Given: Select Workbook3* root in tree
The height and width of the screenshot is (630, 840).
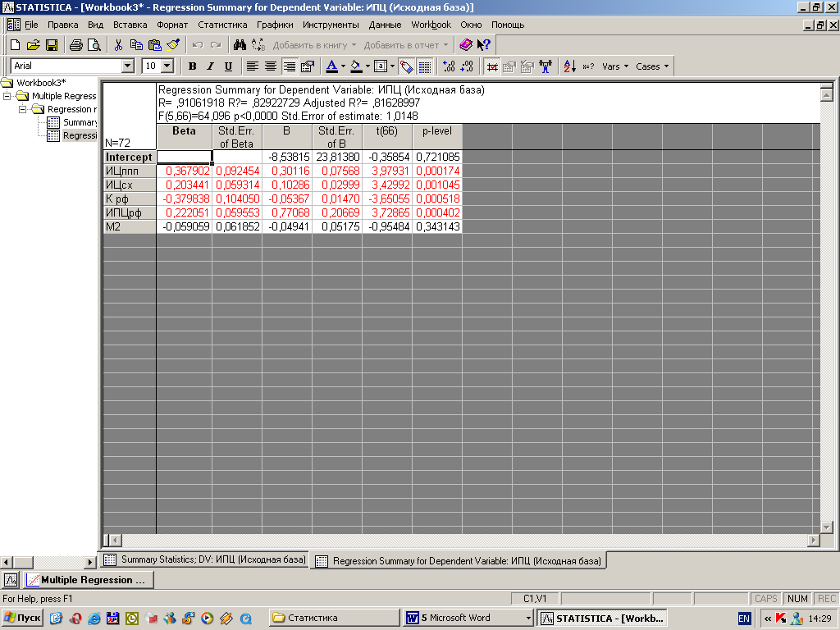Looking at the screenshot, I should coord(41,83).
